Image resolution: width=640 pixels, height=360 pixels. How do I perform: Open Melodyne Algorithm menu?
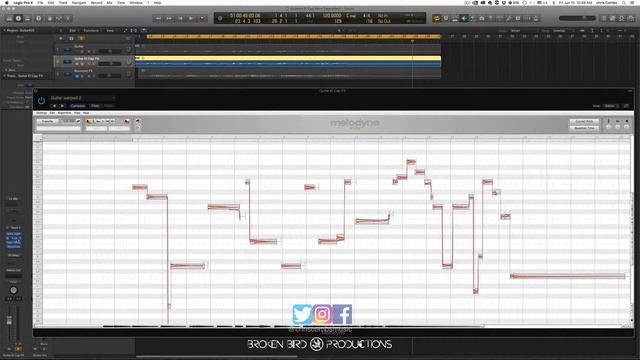click(x=64, y=113)
